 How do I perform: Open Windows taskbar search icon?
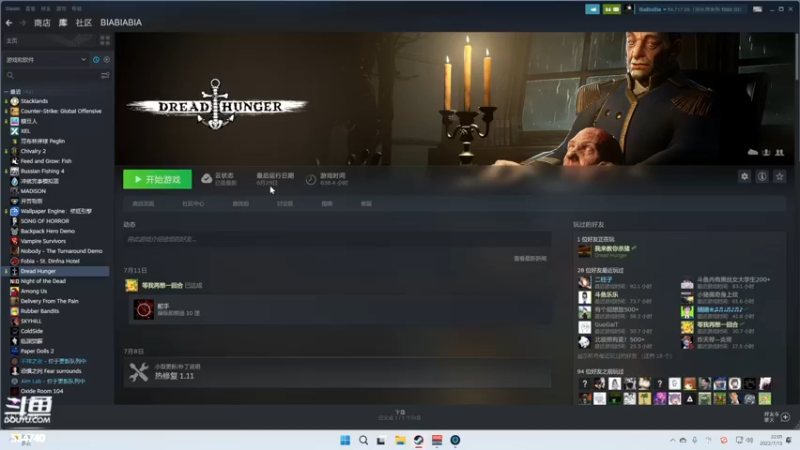tap(363, 440)
